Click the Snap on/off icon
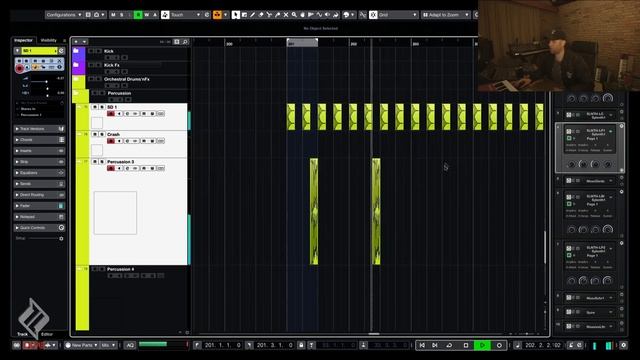The height and width of the screenshot is (360, 640). [373, 15]
